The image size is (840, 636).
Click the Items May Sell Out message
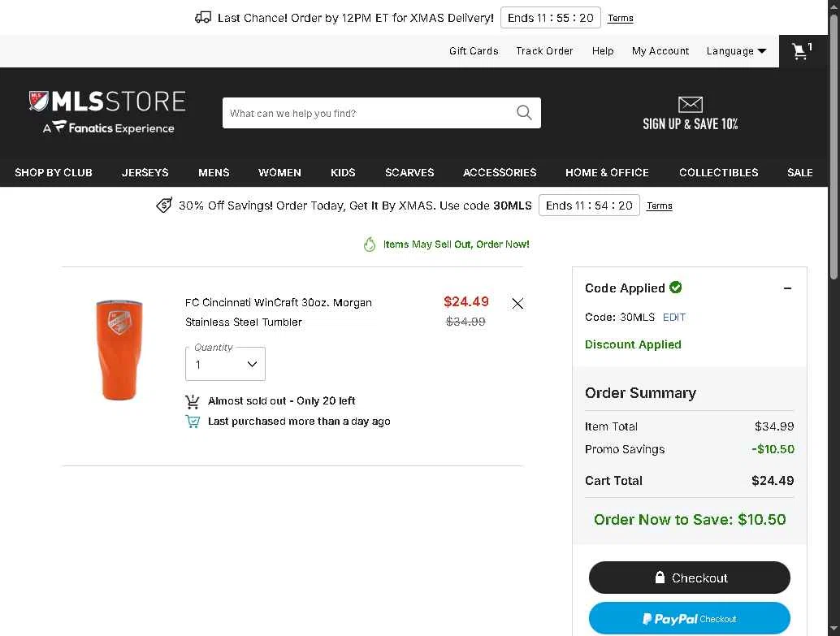[456, 244]
